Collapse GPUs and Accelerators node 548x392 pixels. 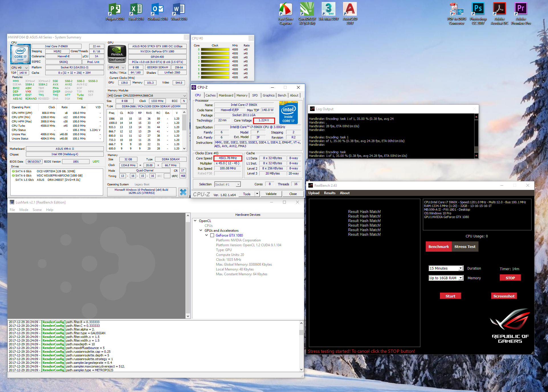(x=201, y=231)
